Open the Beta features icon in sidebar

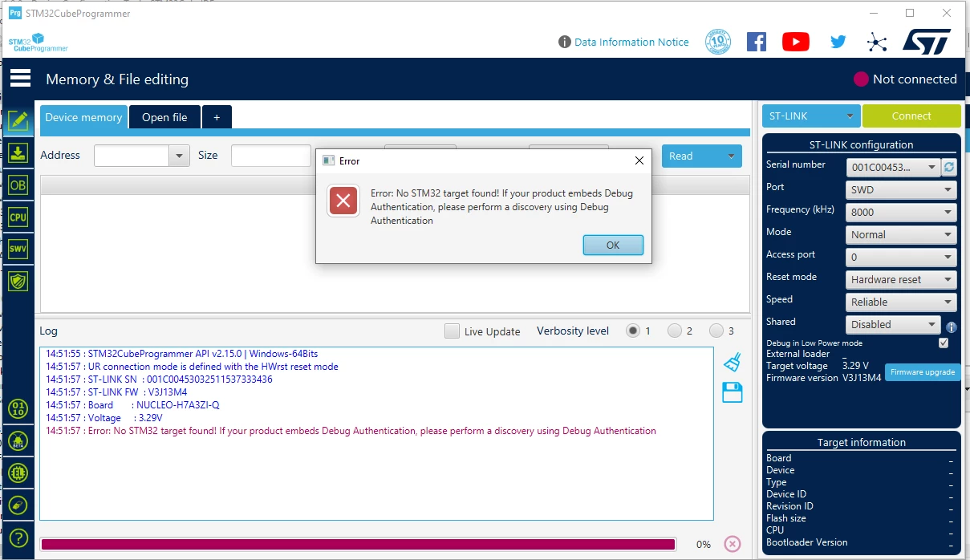point(18,441)
